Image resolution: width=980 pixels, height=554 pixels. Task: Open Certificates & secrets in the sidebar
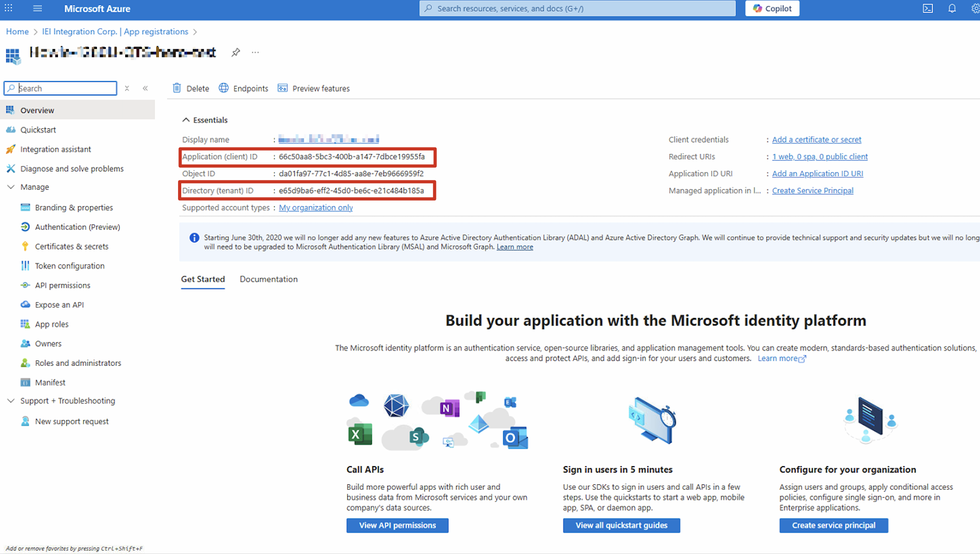pyautogui.click(x=72, y=246)
